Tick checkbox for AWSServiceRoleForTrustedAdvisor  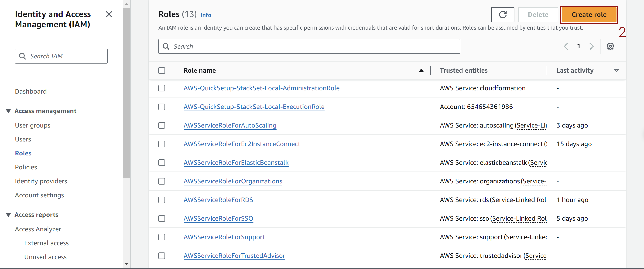(162, 256)
